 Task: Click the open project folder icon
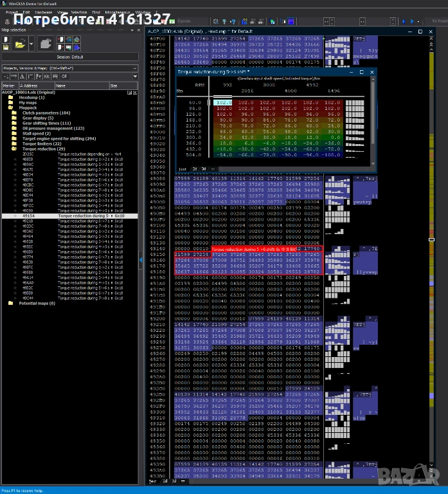click(20, 44)
